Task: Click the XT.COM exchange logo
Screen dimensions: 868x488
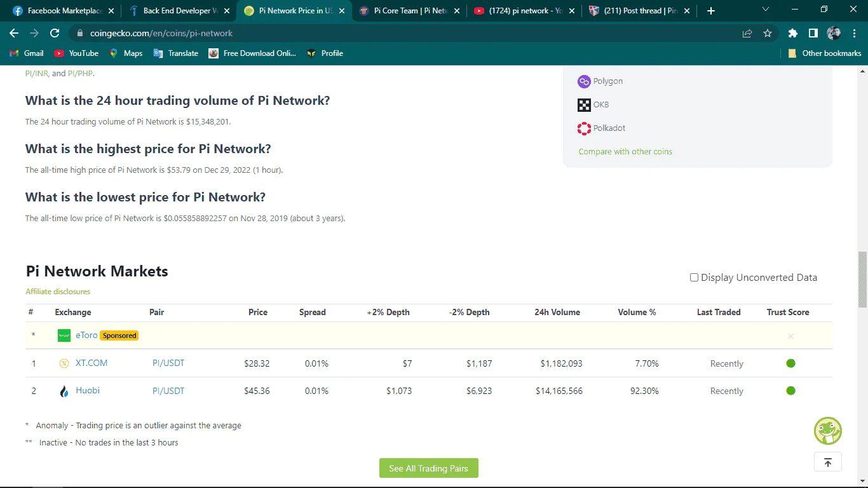Action: pyautogui.click(x=64, y=363)
